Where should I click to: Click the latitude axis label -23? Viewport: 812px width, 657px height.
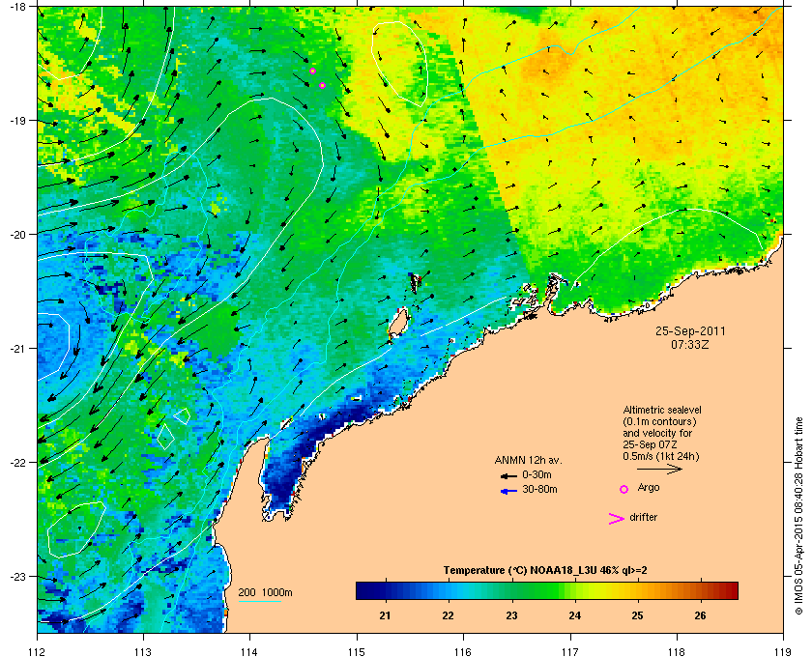pos(17,576)
